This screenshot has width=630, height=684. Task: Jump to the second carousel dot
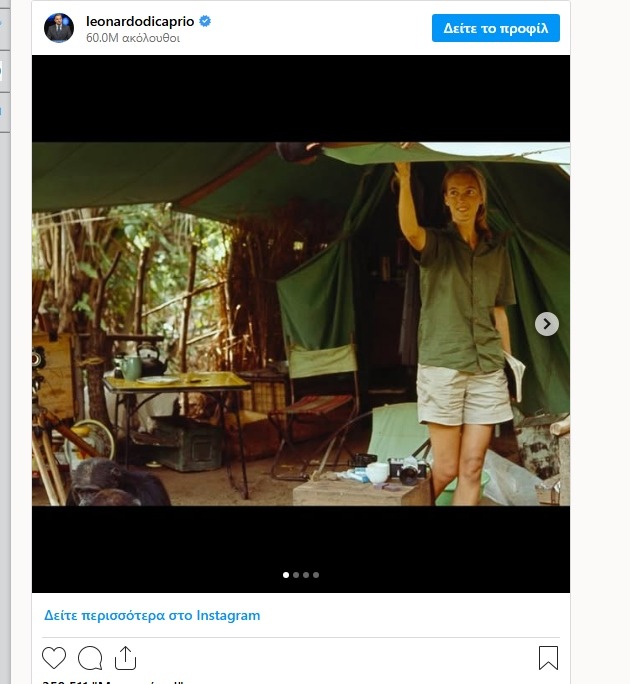(x=296, y=575)
